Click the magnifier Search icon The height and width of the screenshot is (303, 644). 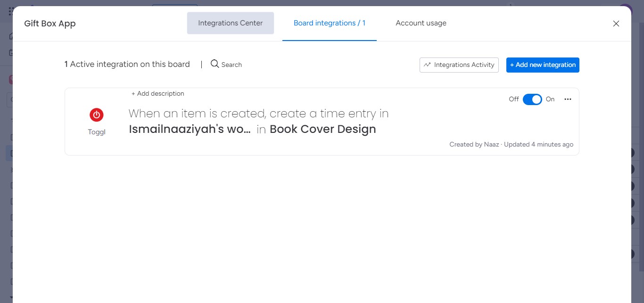(215, 64)
